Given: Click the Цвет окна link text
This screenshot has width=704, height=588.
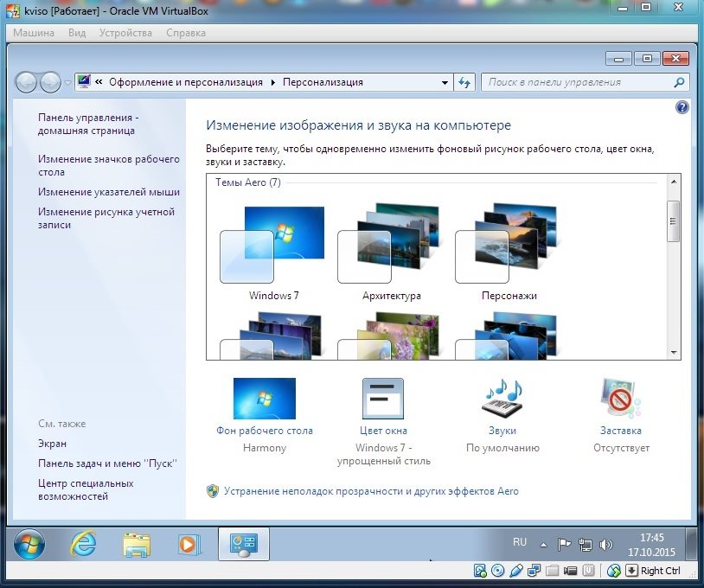Looking at the screenshot, I should (x=383, y=431).
